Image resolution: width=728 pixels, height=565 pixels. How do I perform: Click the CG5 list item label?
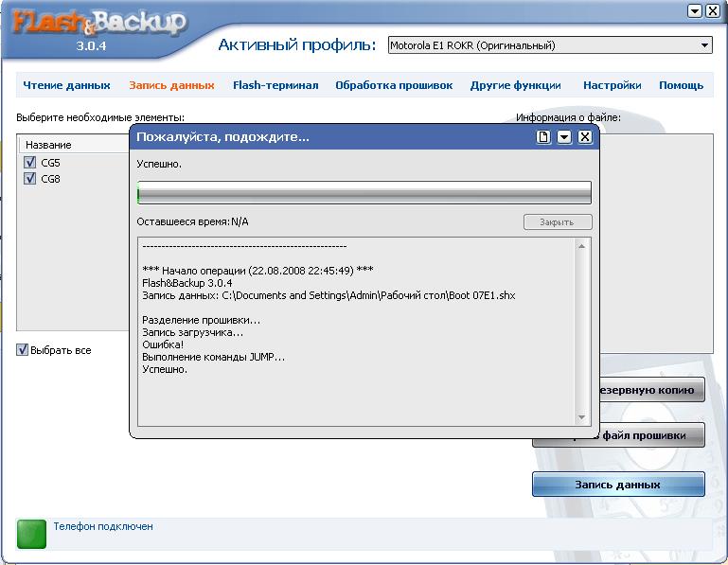click(x=50, y=163)
